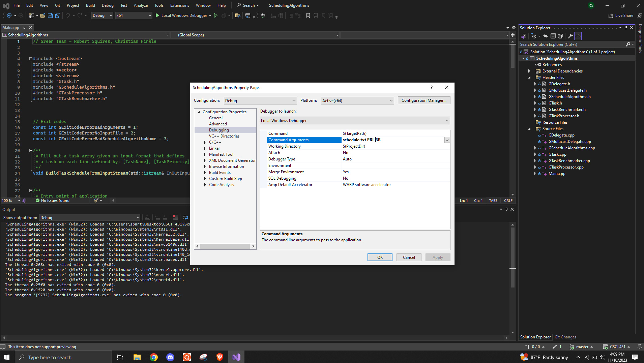The width and height of the screenshot is (644, 363).
Task: Open the Configuration dropdown in Property Pages
Action: point(260,100)
